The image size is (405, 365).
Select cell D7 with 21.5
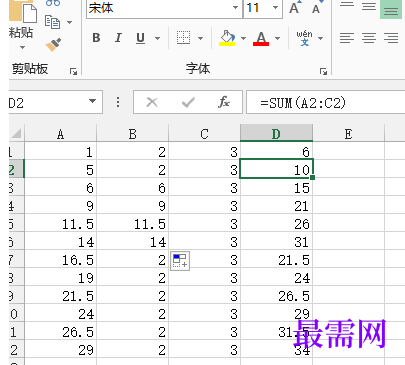[276, 259]
